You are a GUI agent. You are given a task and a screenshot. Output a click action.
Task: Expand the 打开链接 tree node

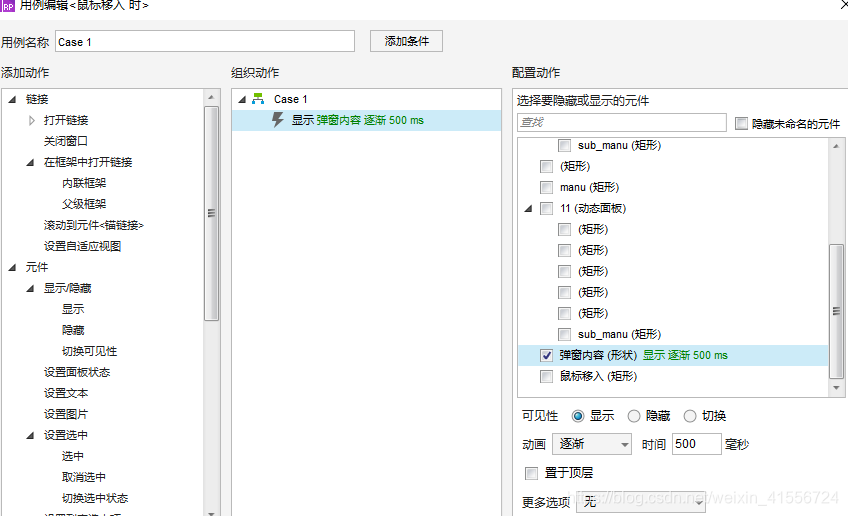pos(31,120)
